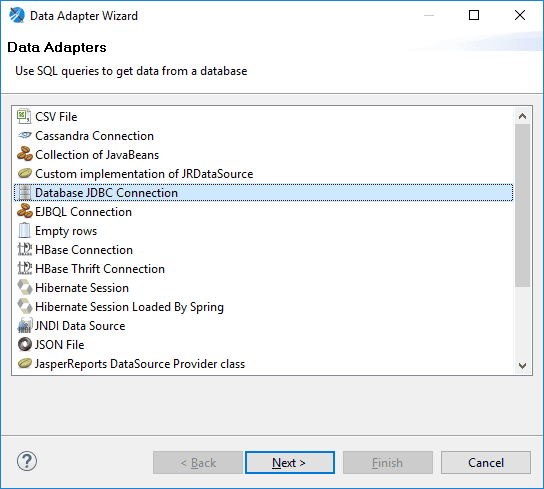Pick Custom implementation of JRDataSource text

(x=144, y=174)
